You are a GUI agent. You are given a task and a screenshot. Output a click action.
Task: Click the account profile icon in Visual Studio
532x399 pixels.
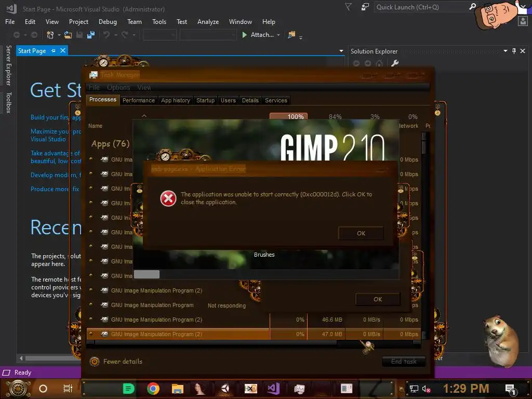click(523, 21)
